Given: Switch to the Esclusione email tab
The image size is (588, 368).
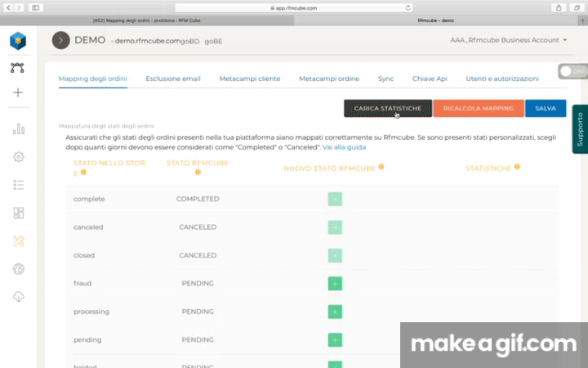Looking at the screenshot, I should (x=172, y=79).
